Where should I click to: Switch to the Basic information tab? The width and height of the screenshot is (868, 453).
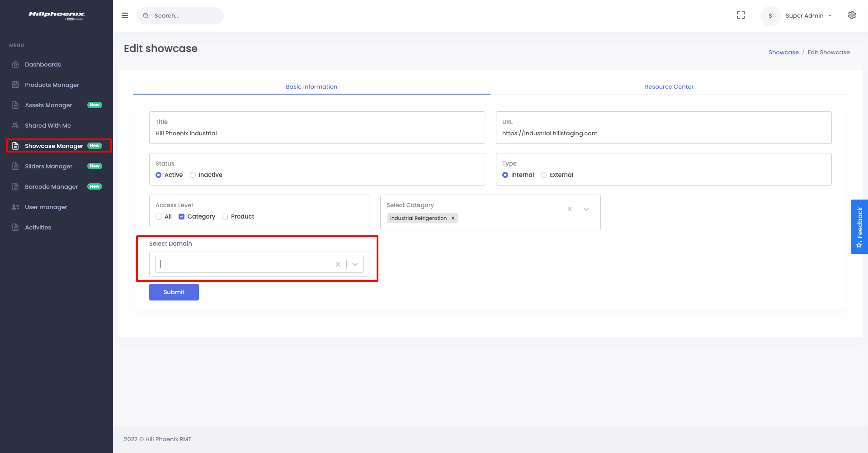pyautogui.click(x=311, y=86)
